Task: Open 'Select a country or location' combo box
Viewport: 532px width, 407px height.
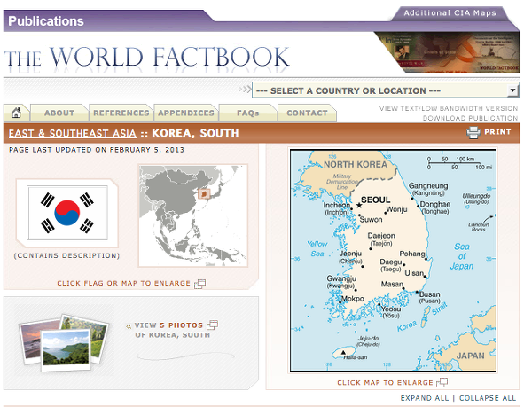Action: pyautogui.click(x=385, y=90)
